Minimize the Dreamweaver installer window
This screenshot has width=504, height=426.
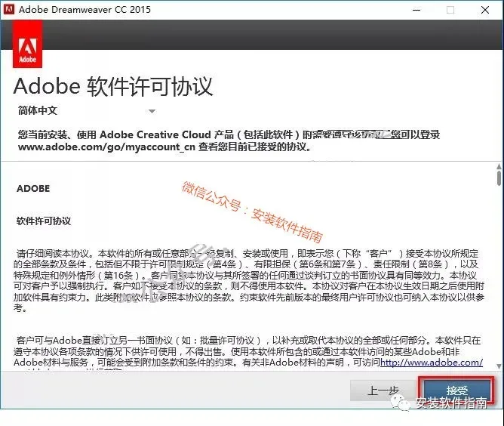pyautogui.click(x=416, y=10)
